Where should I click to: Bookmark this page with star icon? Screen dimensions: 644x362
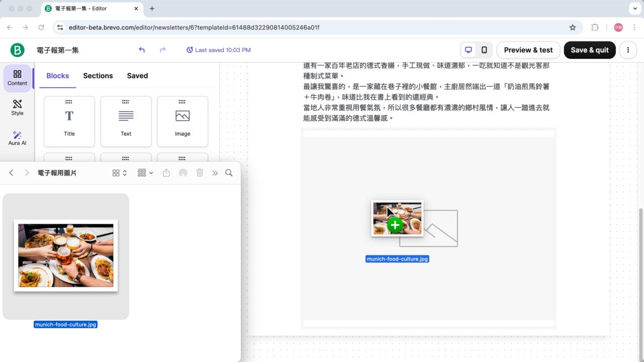point(573,27)
